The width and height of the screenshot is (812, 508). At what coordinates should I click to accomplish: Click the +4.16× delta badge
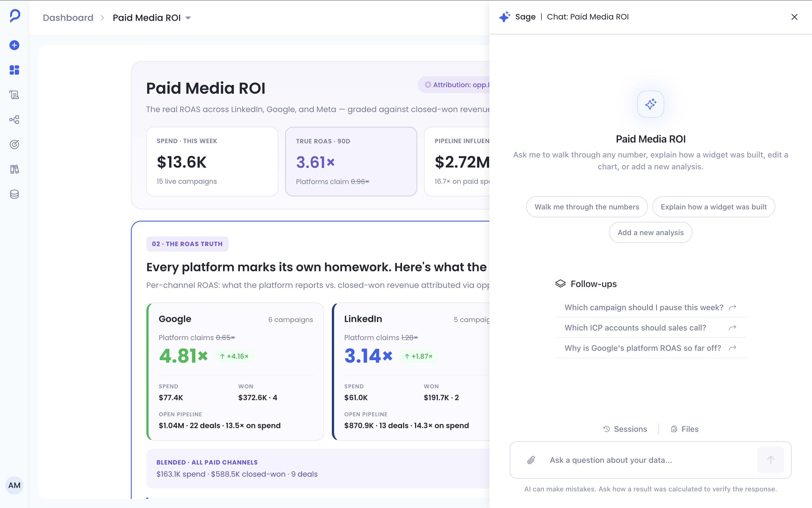pos(234,356)
